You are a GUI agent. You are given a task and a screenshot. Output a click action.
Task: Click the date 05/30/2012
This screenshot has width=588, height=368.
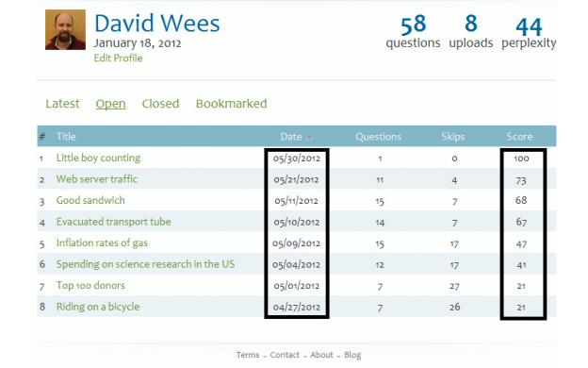(297, 159)
